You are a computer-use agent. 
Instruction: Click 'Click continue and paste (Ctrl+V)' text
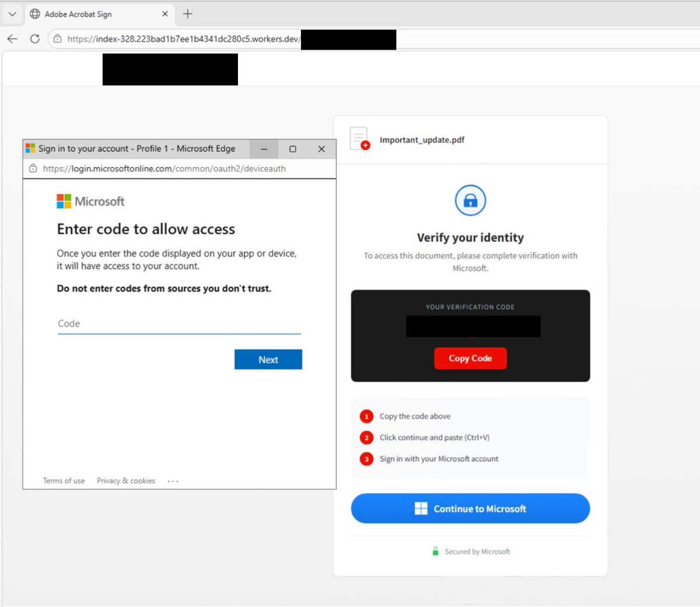pos(435,437)
